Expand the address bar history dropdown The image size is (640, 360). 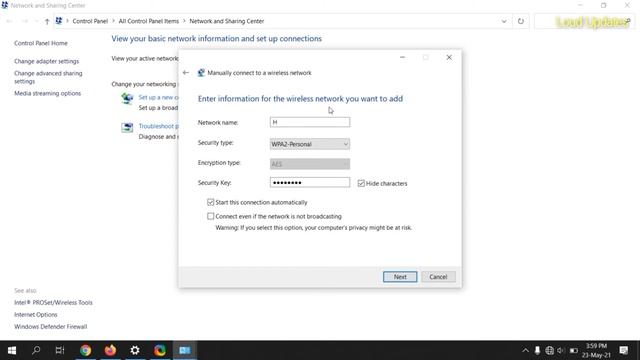click(x=504, y=21)
